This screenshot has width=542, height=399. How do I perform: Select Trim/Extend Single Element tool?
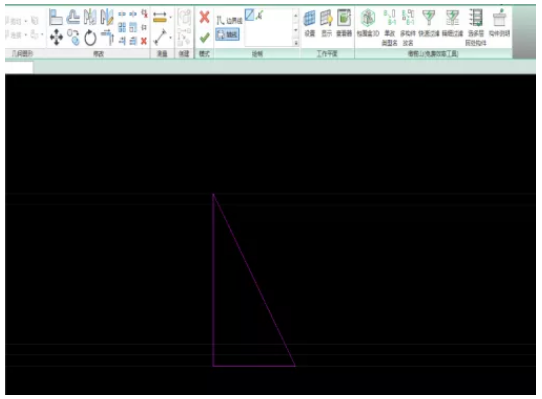[x=122, y=41]
